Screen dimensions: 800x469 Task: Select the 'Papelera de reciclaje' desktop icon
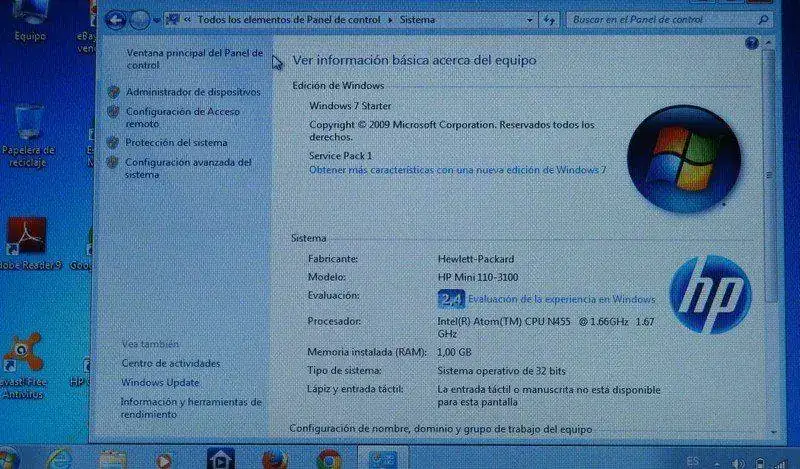28,136
